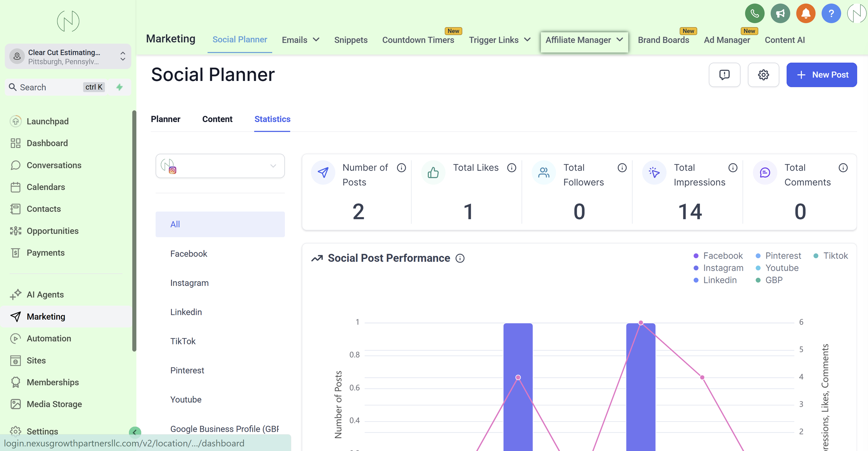Open Social Planner settings gear

point(763,75)
